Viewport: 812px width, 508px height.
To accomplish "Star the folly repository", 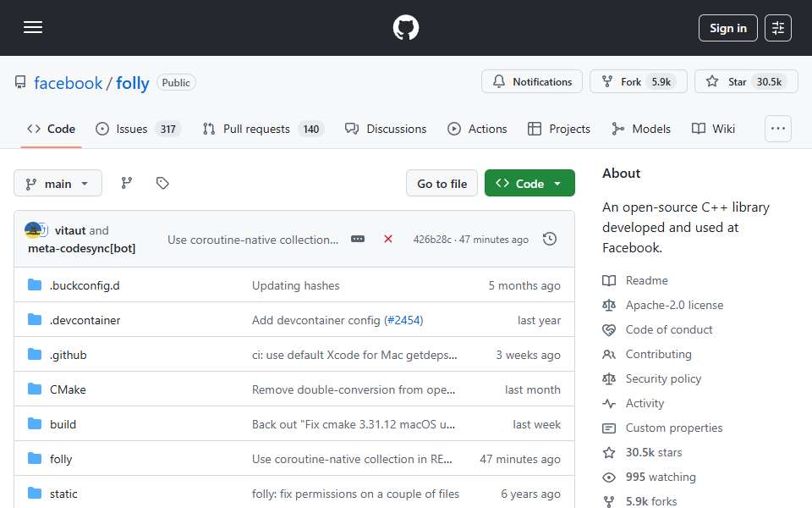I will pyautogui.click(x=746, y=82).
